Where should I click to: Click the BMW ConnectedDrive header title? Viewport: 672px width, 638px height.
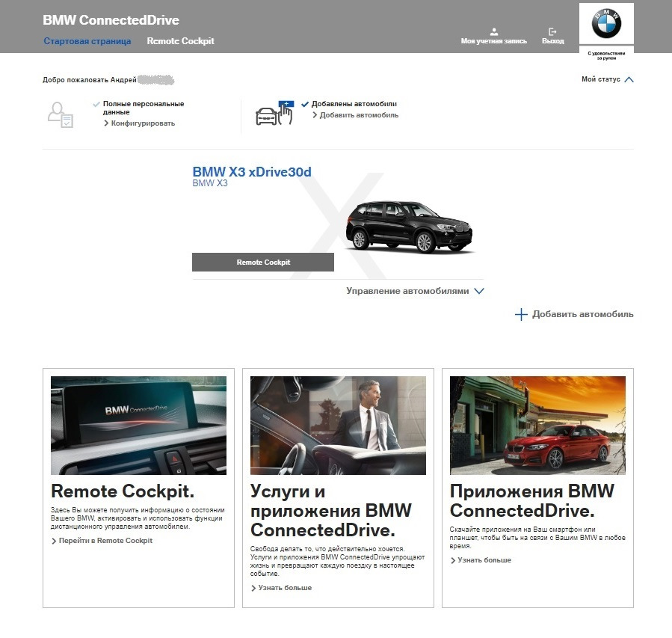tap(111, 20)
